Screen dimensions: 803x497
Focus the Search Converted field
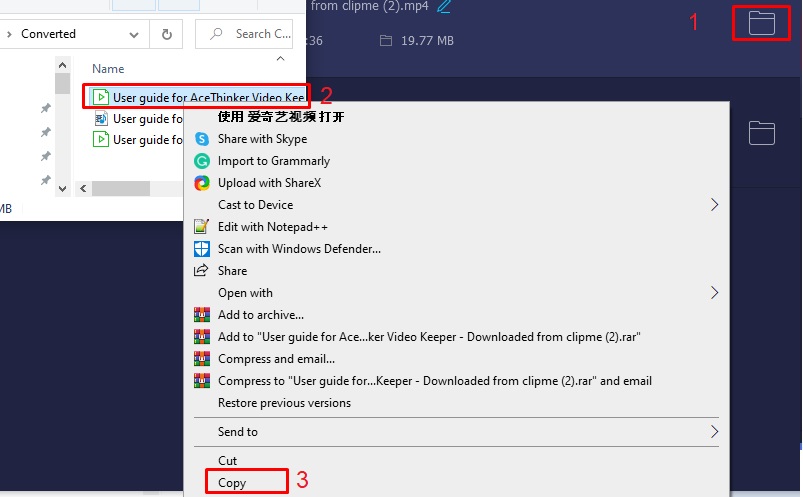click(x=244, y=34)
